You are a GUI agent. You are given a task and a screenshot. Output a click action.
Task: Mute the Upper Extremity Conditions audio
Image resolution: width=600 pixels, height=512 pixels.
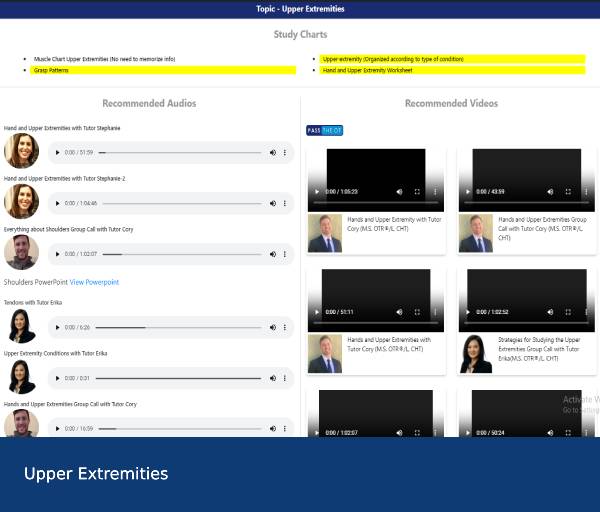(x=272, y=378)
